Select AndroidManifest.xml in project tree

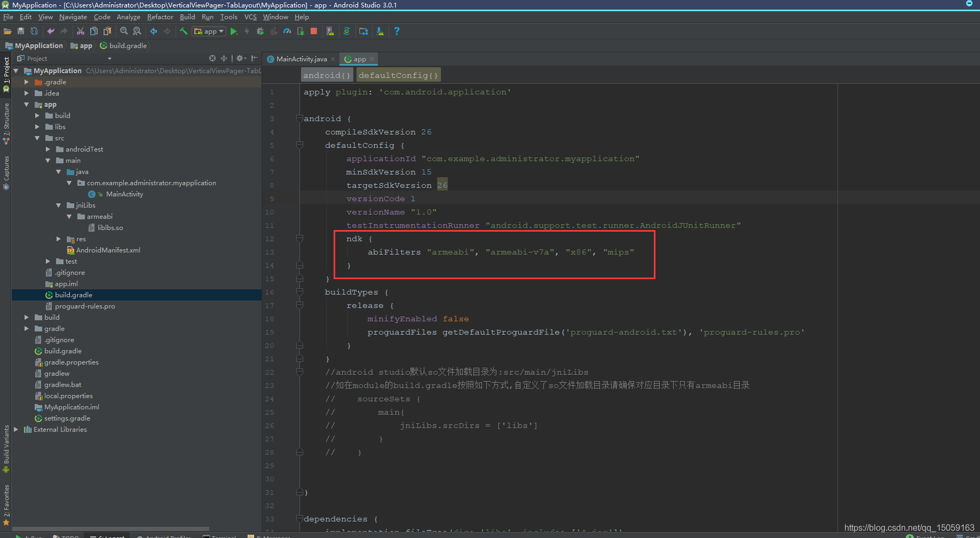coord(108,250)
